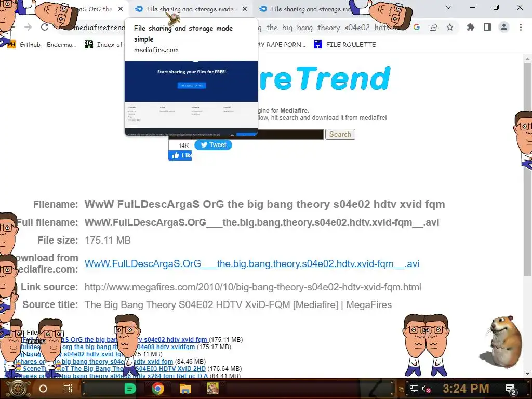Image resolution: width=532 pixels, height=399 pixels.
Task: Open the Cortana circle icon
Action: click(43, 389)
